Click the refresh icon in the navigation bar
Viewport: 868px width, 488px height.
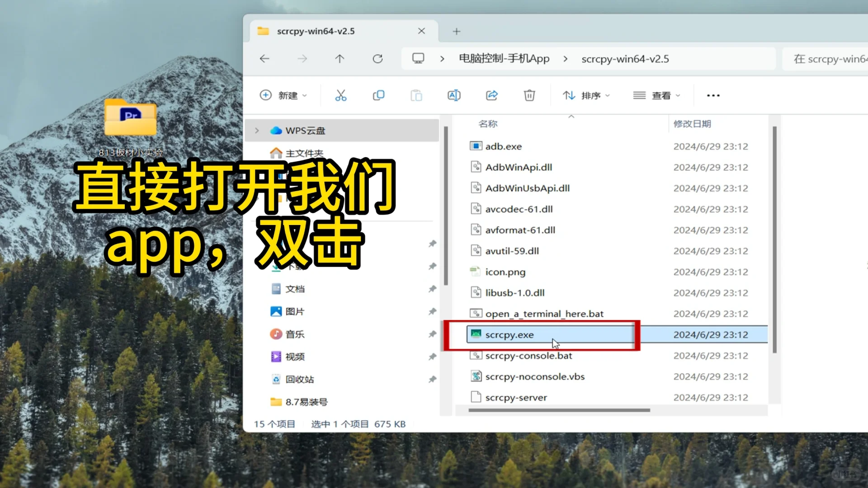[x=377, y=58]
